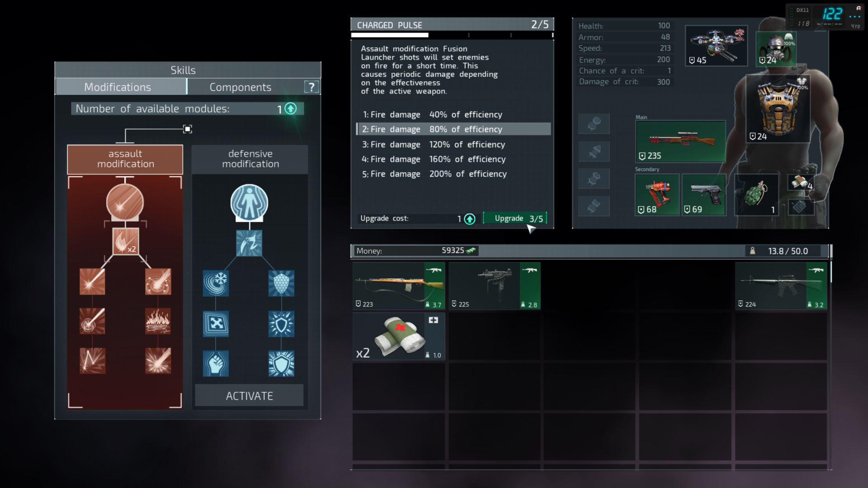This screenshot has width=868, height=488.
Task: Switch to the Components tab
Action: coord(241,87)
